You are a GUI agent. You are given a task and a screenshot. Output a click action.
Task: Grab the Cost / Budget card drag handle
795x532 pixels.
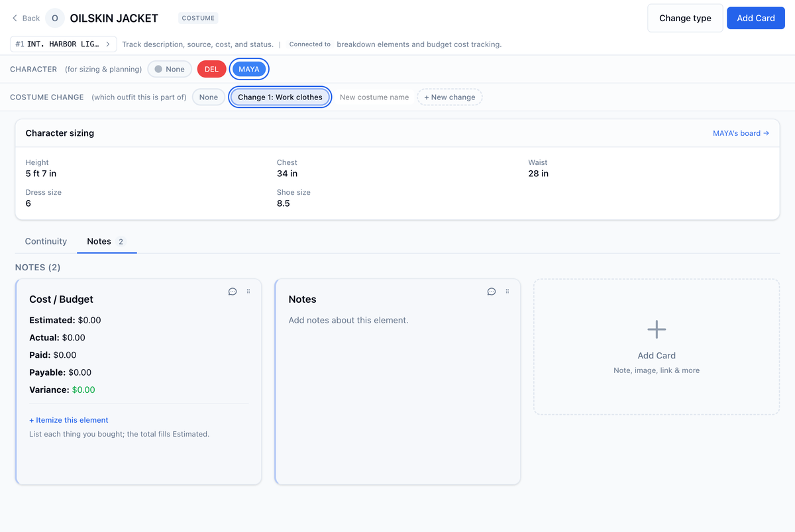point(248,292)
